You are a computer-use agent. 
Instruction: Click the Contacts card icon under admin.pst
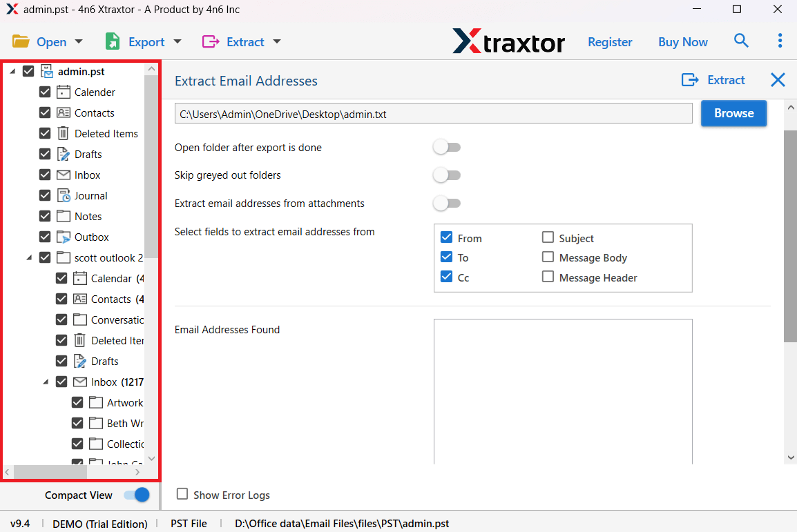64,112
